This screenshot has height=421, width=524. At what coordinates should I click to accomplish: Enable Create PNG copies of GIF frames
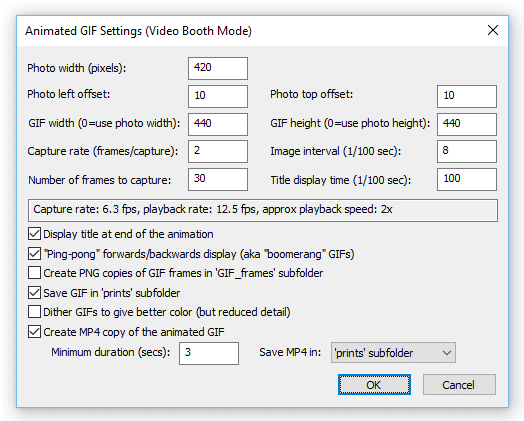34,273
